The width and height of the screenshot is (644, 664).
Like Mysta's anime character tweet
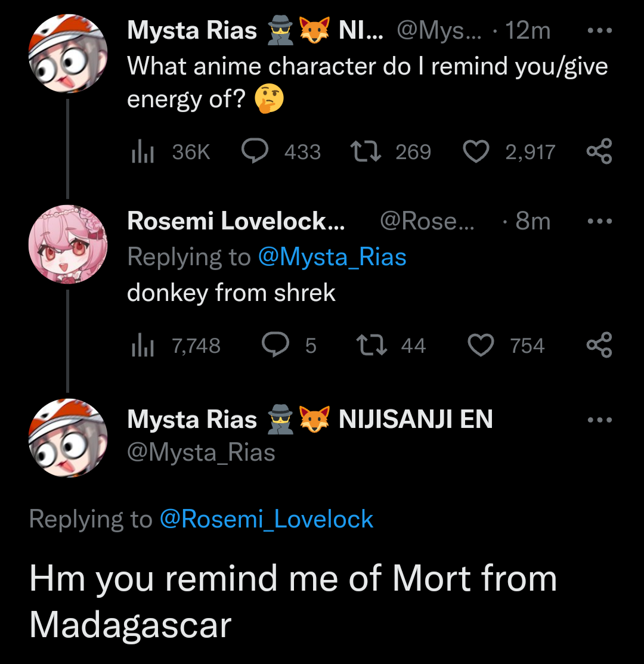pos(476,151)
